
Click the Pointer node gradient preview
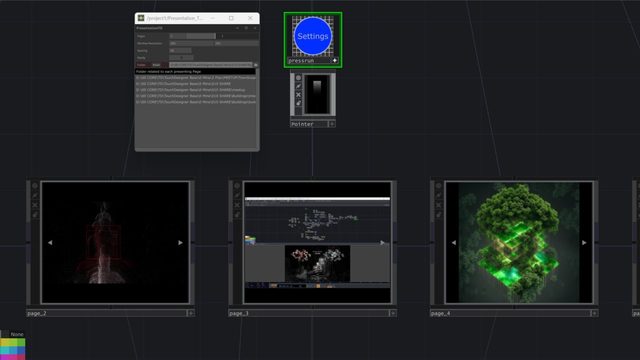[x=317, y=94]
